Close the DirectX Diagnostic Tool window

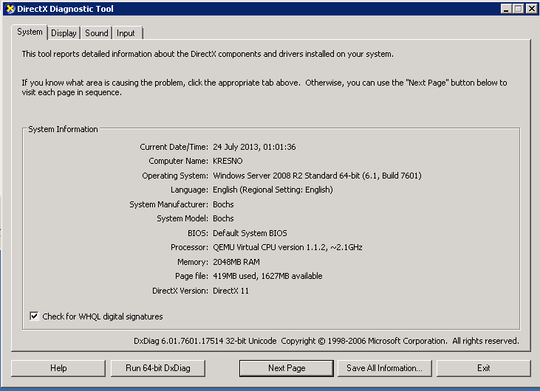coord(531,9)
